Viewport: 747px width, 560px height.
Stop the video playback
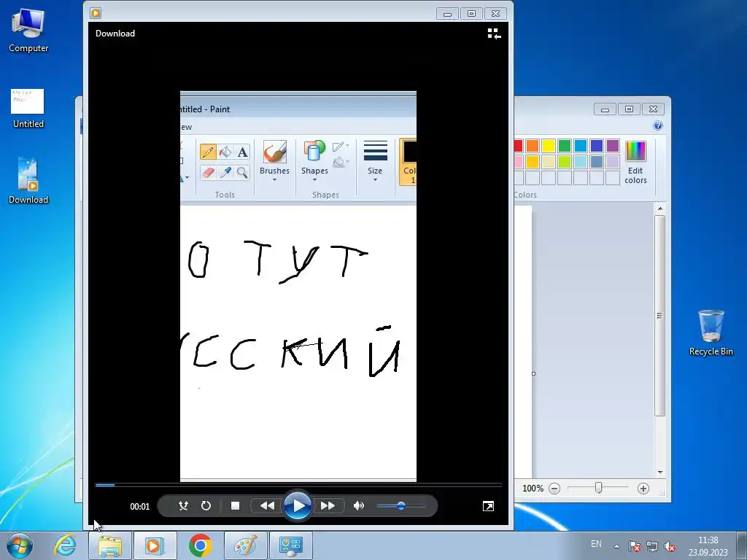[235, 506]
